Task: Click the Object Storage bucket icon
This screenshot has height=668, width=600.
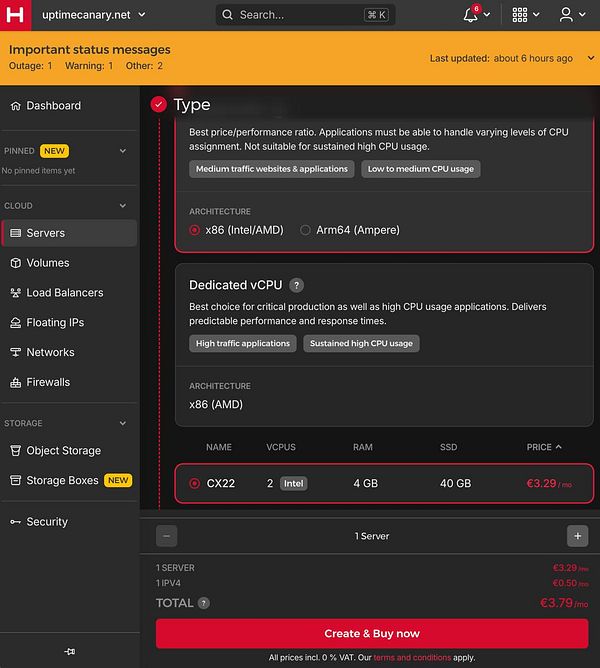Action: pos(15,450)
